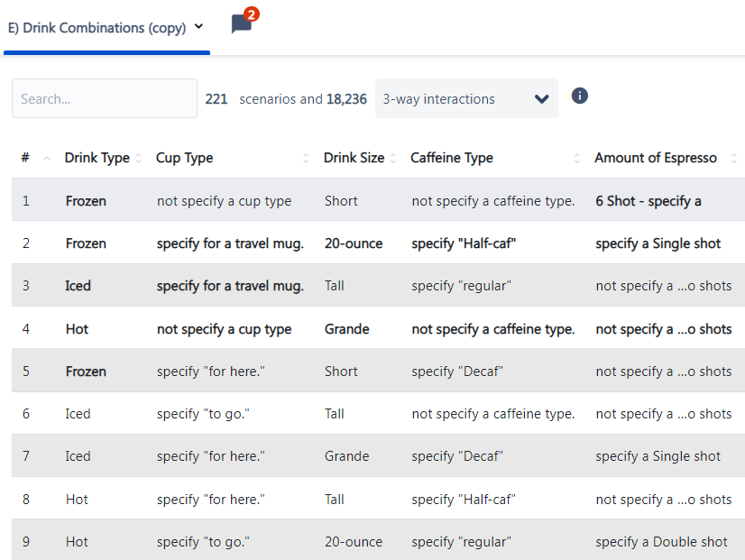This screenshot has height=560, width=745.
Task: Click the 'specify for a travel mug.' cell in row 2
Action: pos(230,243)
